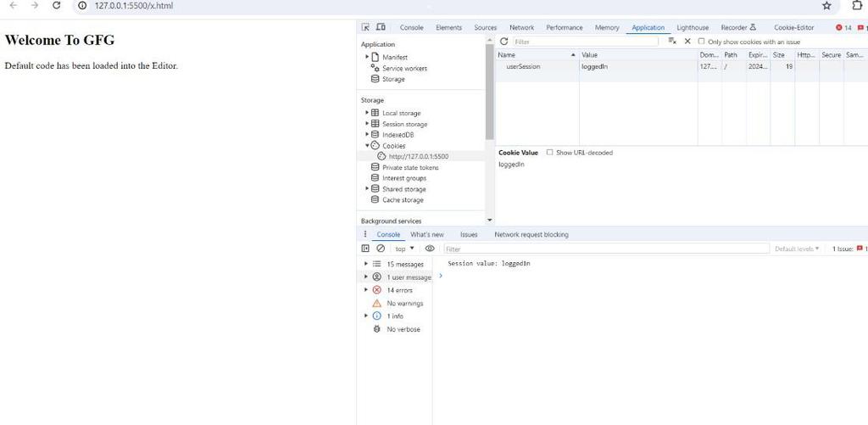Click the browser forward arrow

tap(35, 6)
